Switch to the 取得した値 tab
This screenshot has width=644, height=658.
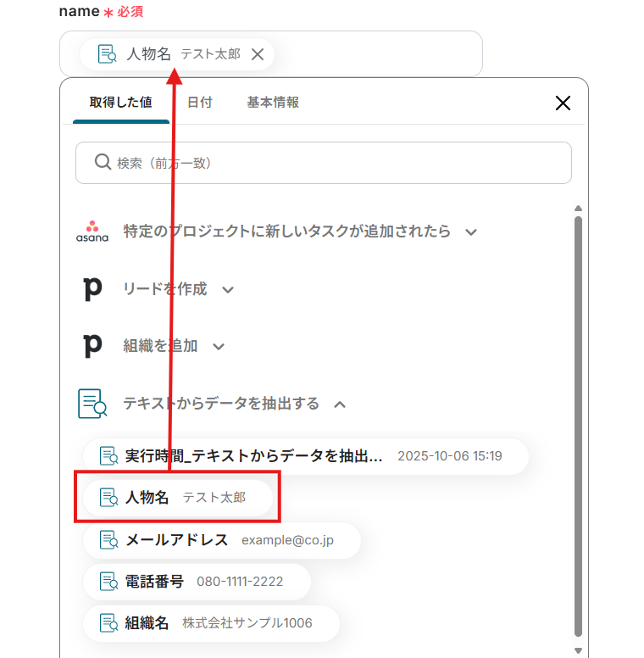pyautogui.click(x=120, y=103)
